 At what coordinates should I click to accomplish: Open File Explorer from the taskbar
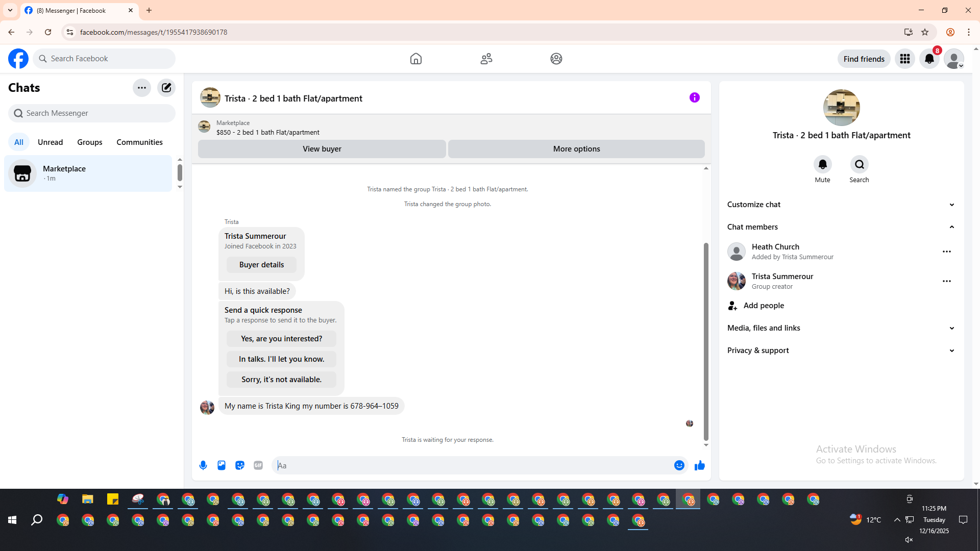(x=88, y=499)
